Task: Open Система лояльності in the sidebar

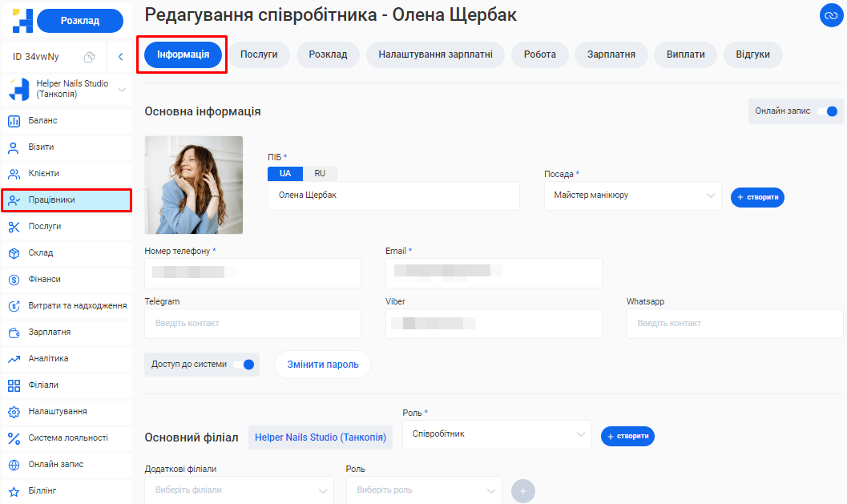Action: click(67, 438)
